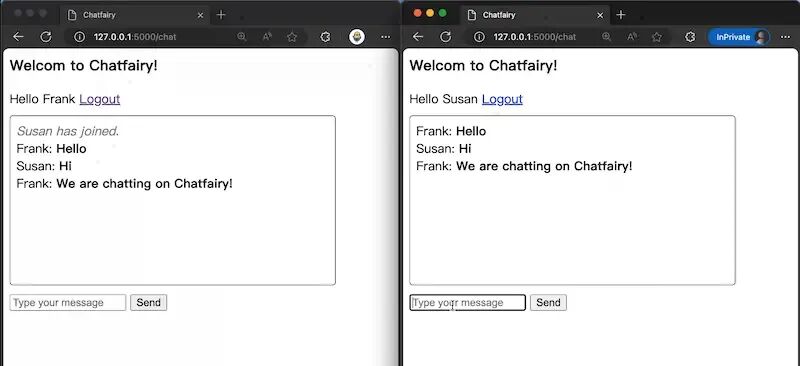800x366 pixels.
Task: Open profile avatar in Frank's window
Action: pos(357,37)
